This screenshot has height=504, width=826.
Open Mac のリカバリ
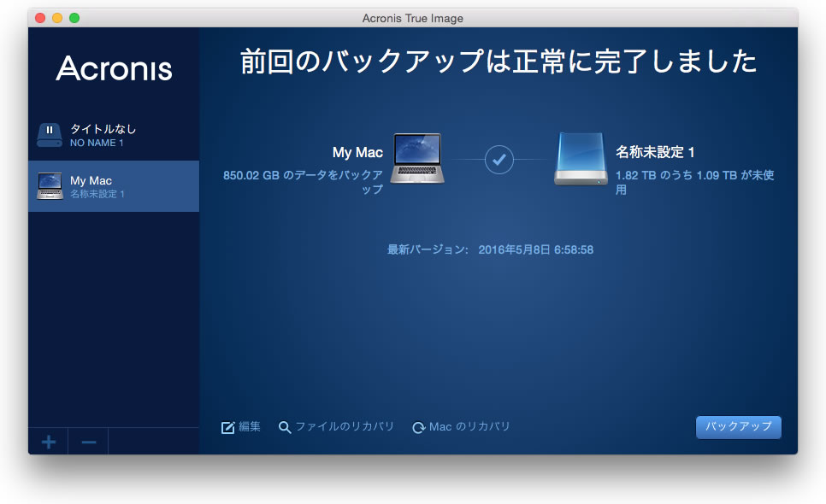coord(461,426)
